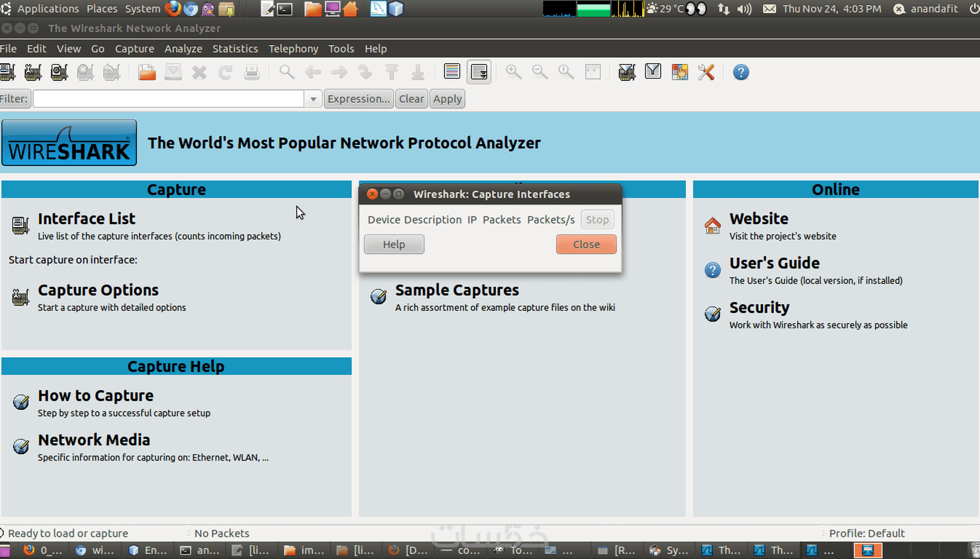
Task: Open the Capture menu
Action: (x=134, y=49)
